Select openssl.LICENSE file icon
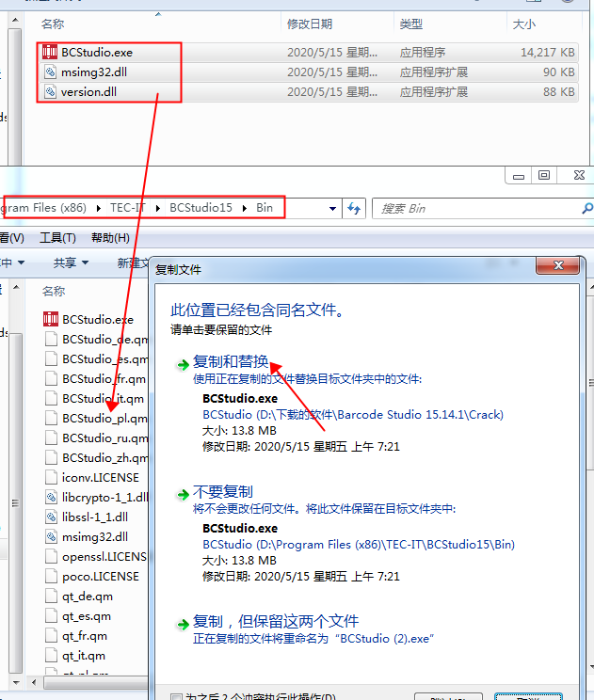The width and height of the screenshot is (594, 700). [52, 556]
